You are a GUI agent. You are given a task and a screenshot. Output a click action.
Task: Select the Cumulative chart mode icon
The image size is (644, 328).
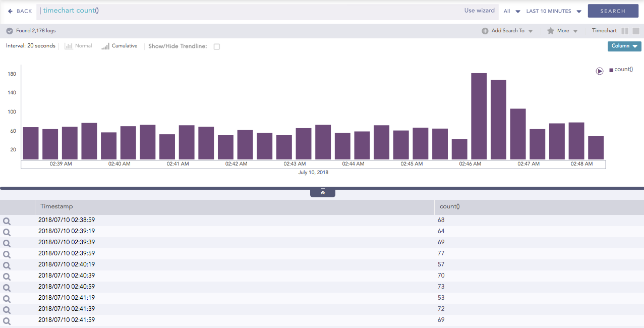[105, 46]
